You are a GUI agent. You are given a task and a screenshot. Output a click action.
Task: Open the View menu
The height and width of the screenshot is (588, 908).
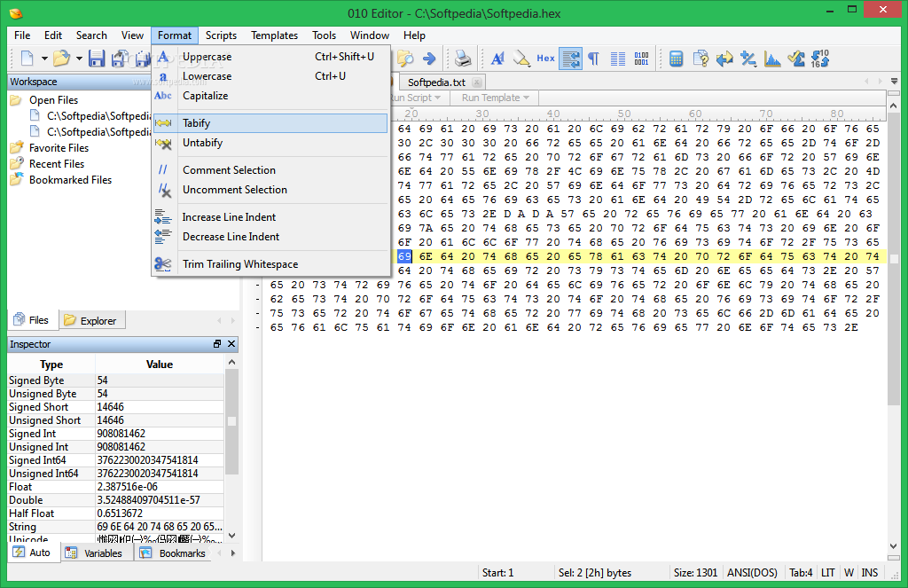click(x=132, y=35)
